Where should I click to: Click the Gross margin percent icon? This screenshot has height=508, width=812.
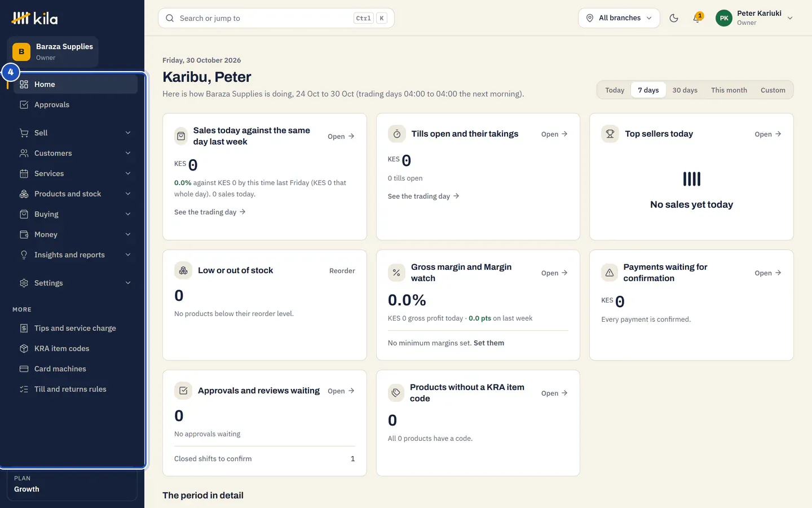[396, 273]
